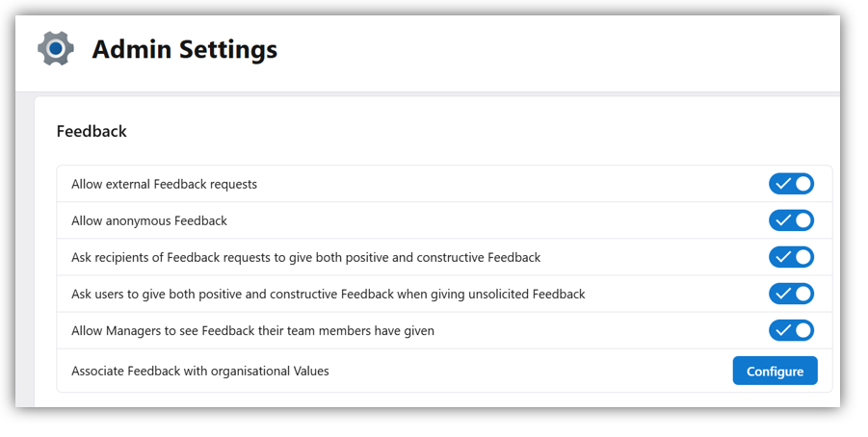Viewport: 868px width, 437px height.
Task: Click the "Allow Managers to see Feedback" label
Action: tap(252, 330)
